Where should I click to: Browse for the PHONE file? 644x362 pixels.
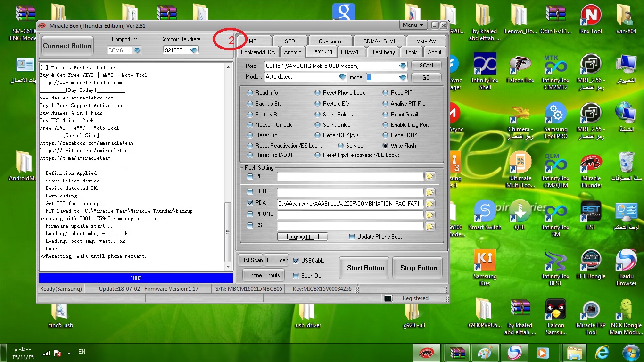[x=430, y=215]
